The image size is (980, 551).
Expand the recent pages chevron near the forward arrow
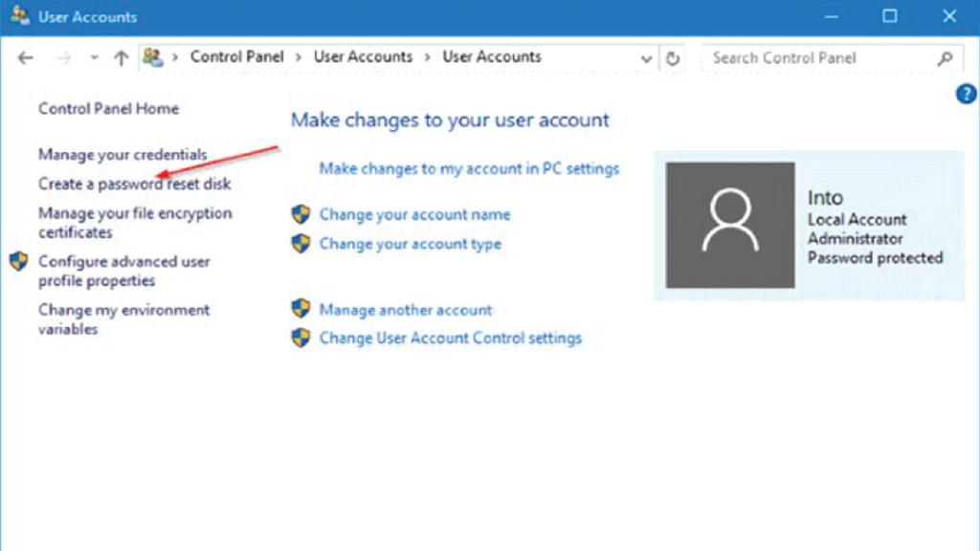point(93,57)
